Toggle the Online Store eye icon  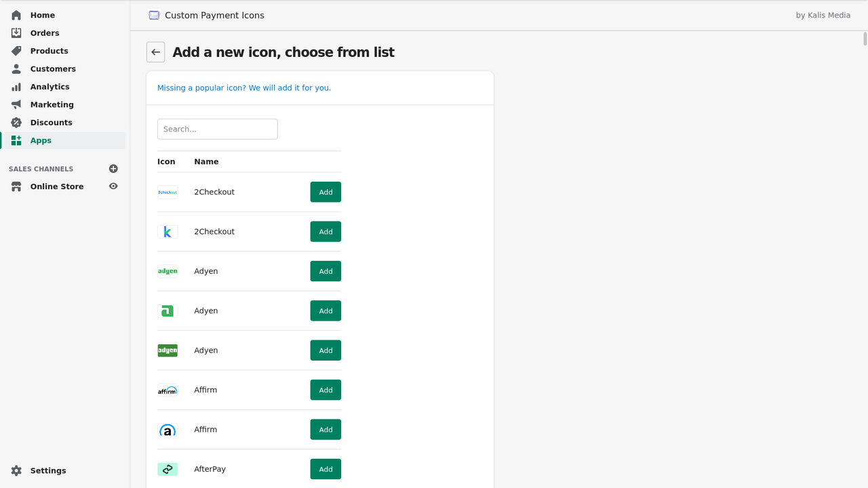[113, 186]
